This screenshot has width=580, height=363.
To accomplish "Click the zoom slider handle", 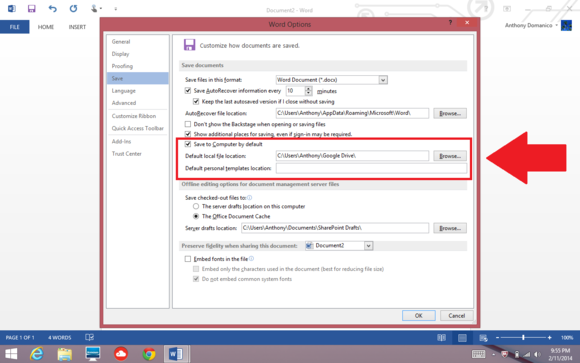I will pyautogui.click(x=523, y=337).
